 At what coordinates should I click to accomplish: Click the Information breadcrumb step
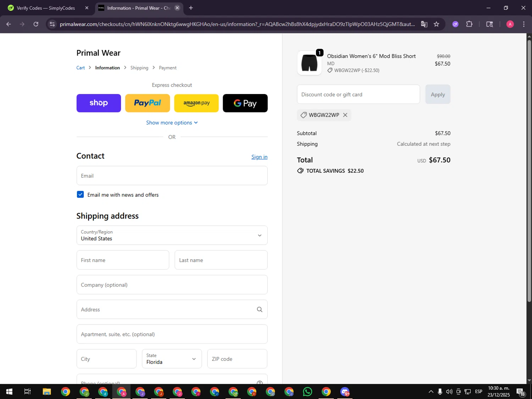pos(107,68)
